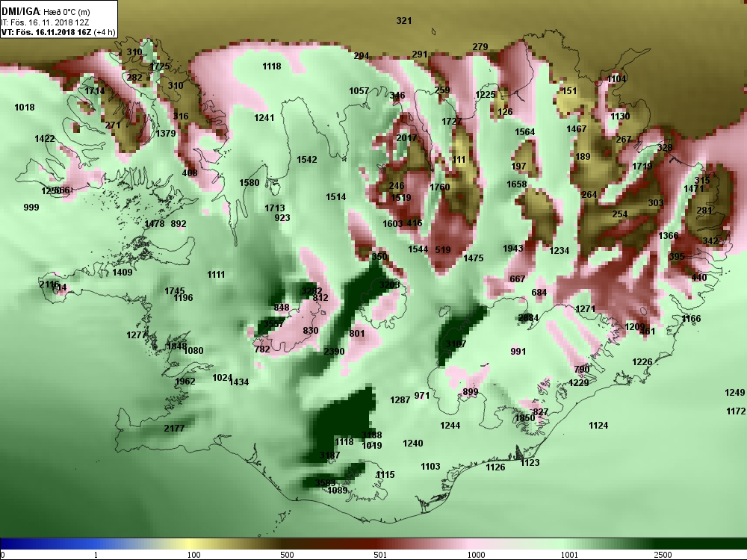The height and width of the screenshot is (560, 747).
Task: Click the map value 1943
Action: tap(513, 248)
